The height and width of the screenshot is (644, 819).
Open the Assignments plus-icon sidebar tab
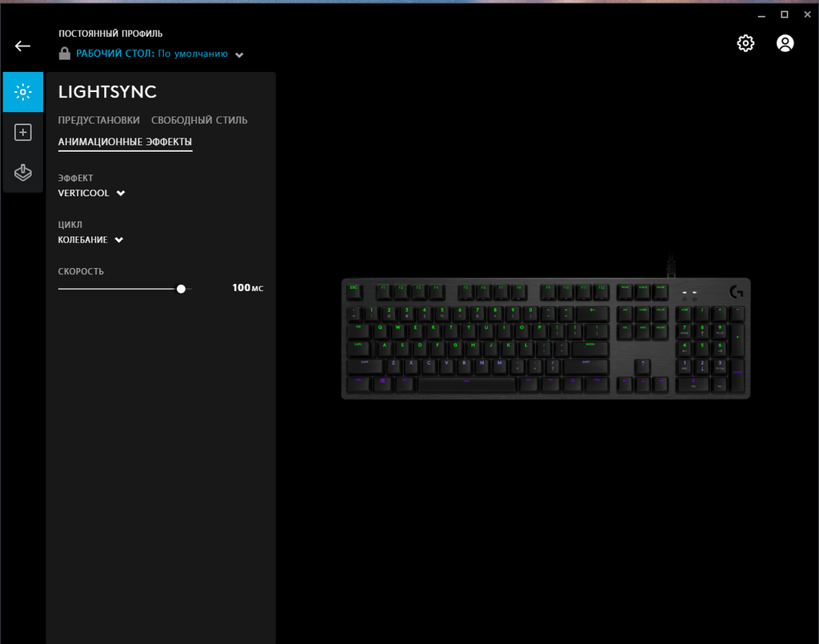pos(23,132)
